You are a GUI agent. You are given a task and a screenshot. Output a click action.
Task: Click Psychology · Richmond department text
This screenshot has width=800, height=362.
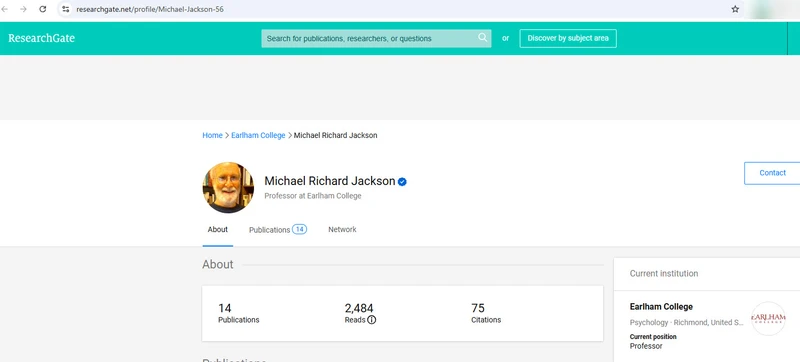[686, 322]
